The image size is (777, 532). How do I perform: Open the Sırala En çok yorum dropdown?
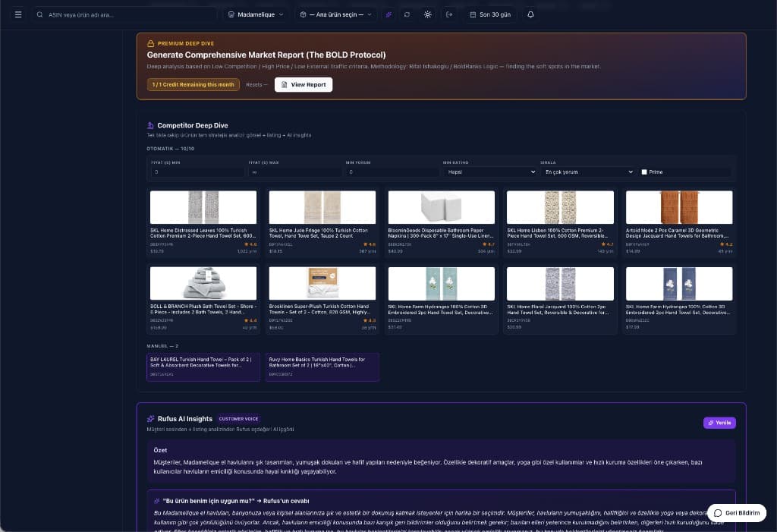point(588,172)
